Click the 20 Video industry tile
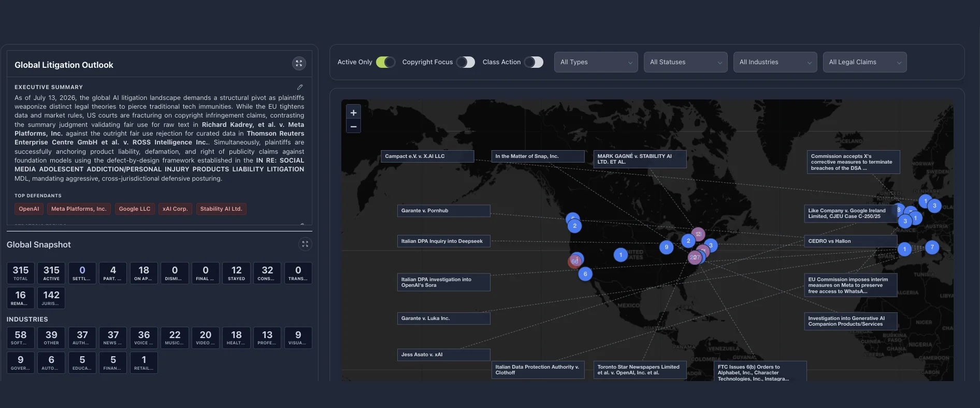980x408 pixels. click(206, 338)
